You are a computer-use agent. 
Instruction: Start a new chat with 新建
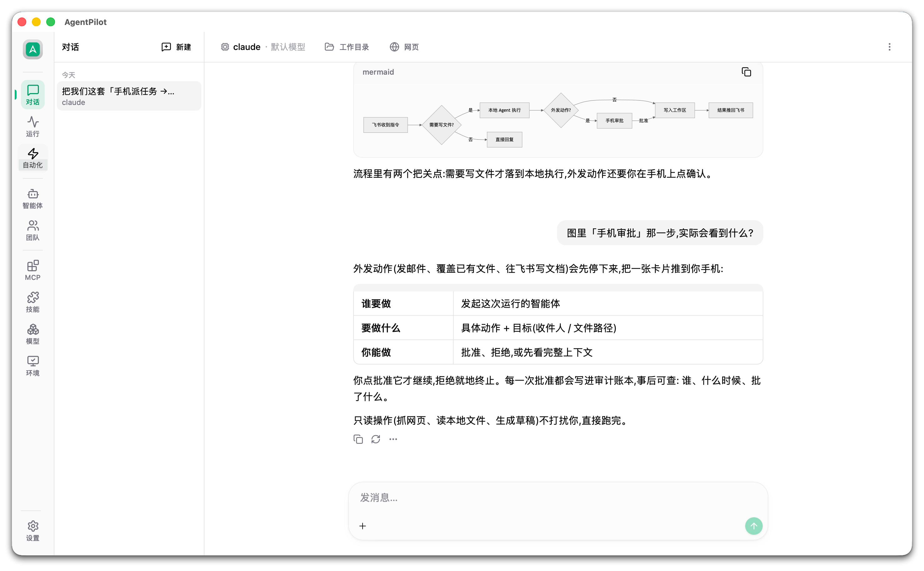[x=176, y=47]
